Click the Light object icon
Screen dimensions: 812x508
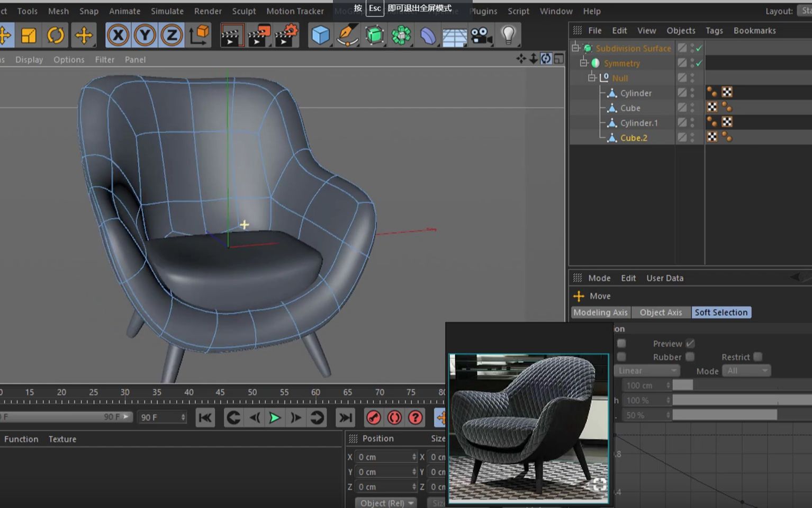coord(508,34)
